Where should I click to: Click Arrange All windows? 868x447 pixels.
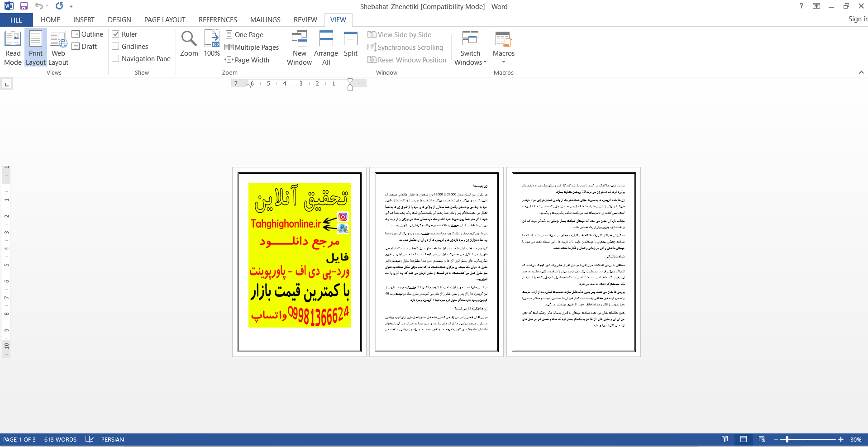point(326,48)
